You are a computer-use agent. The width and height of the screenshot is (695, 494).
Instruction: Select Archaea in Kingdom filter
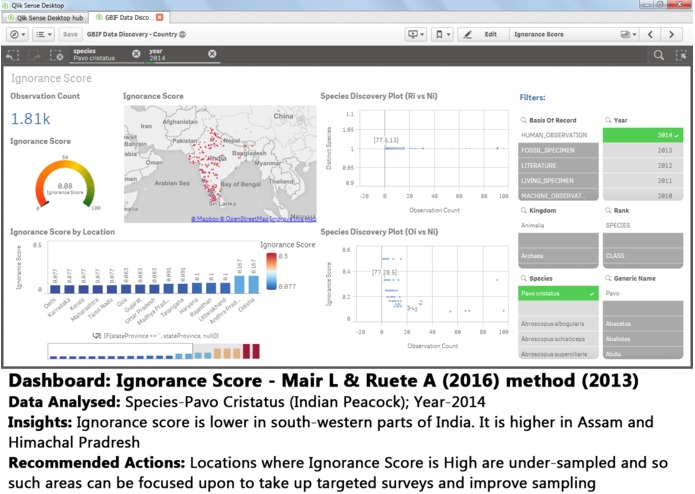(x=558, y=256)
